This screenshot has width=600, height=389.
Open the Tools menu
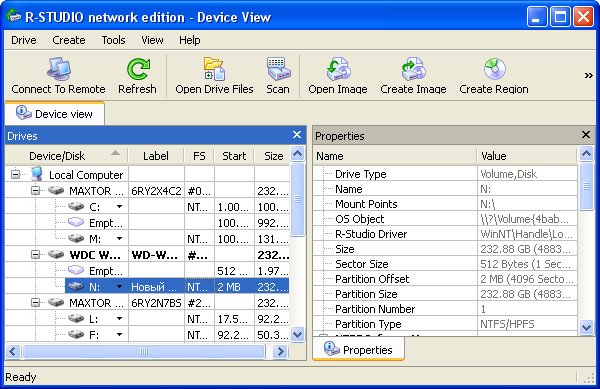pos(114,40)
